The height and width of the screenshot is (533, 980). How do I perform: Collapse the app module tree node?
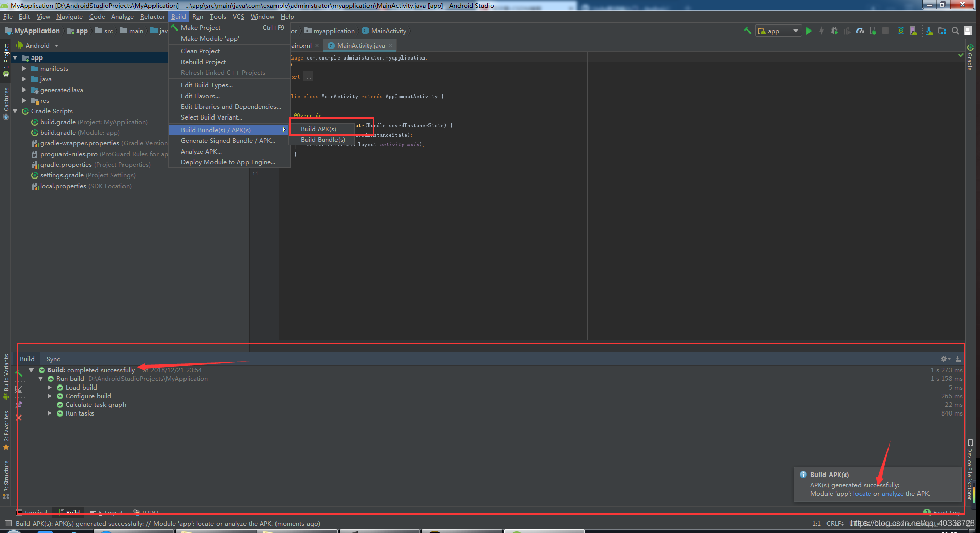coord(15,58)
